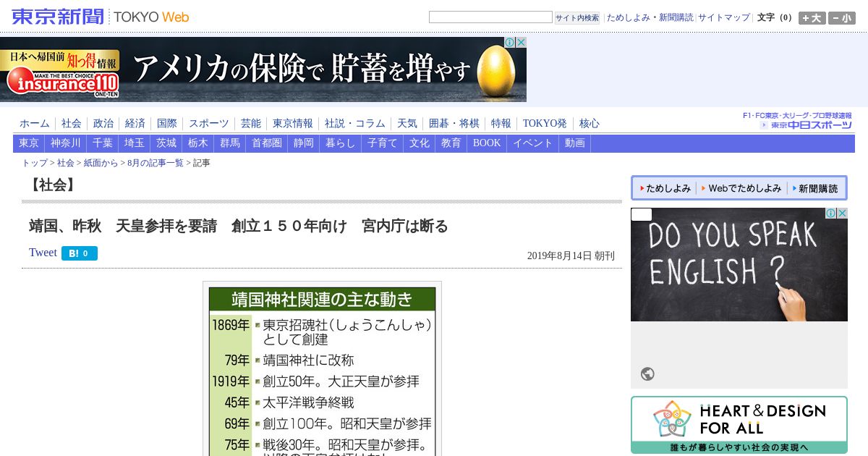Select the 文化 tab

(x=420, y=143)
